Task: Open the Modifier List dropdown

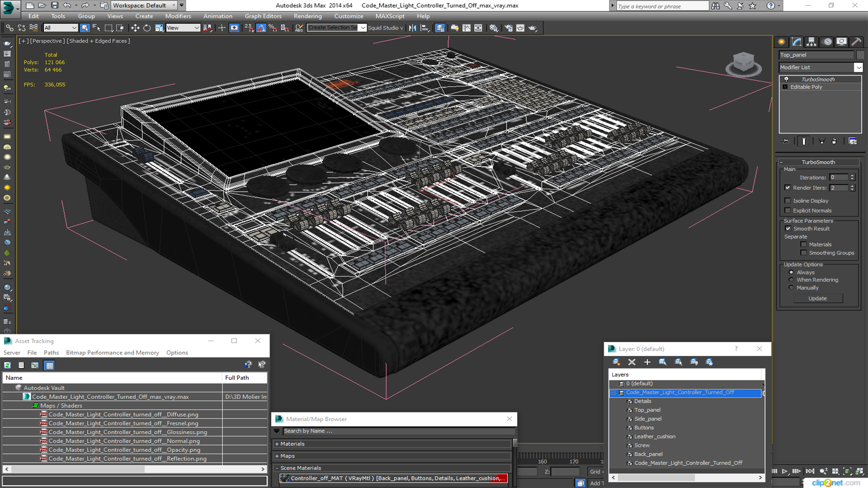Action: tap(858, 67)
